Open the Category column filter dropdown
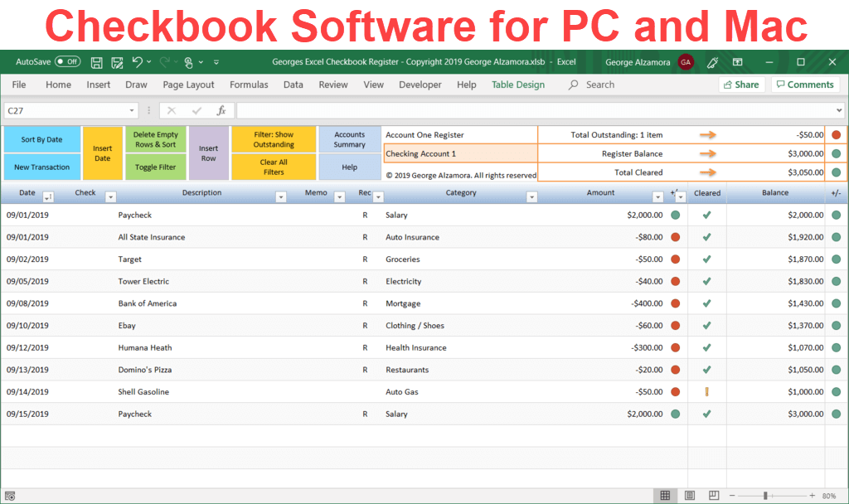 tap(533, 197)
